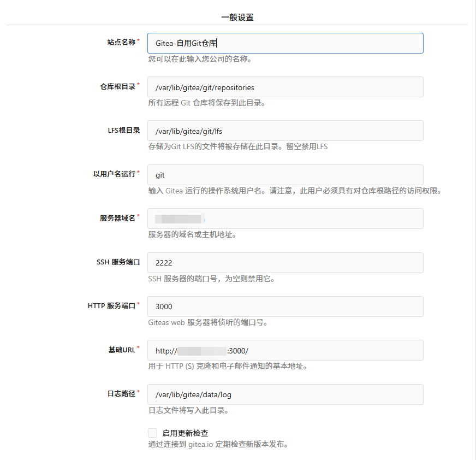Click the SSH 服务端口 field label

pyautogui.click(x=116, y=262)
